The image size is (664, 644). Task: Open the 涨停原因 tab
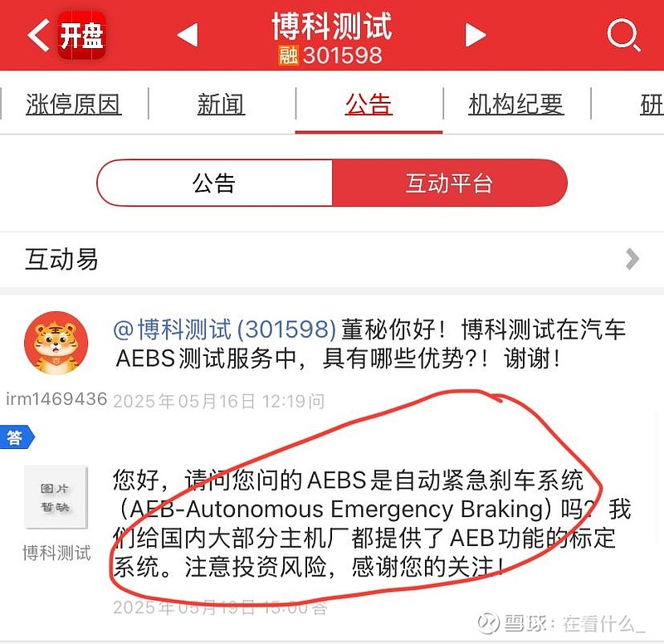[x=74, y=105]
